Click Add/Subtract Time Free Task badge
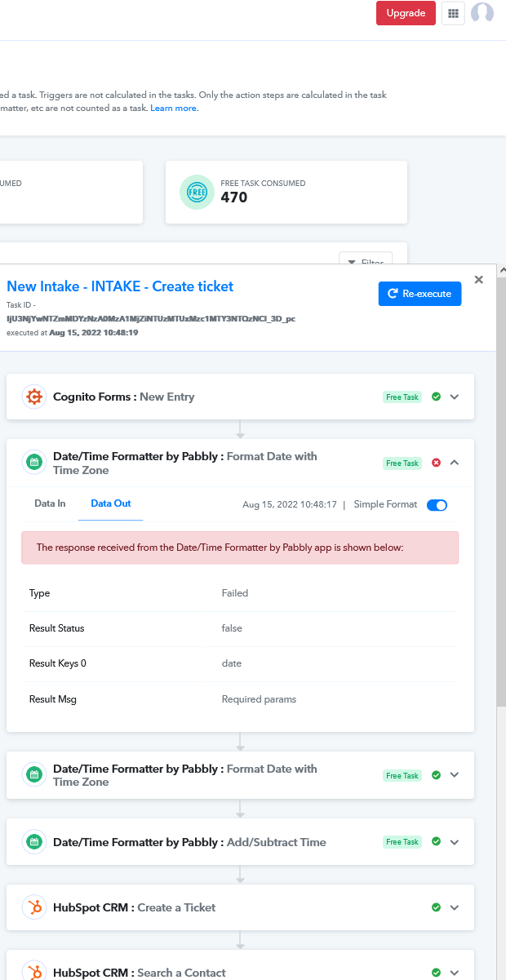The height and width of the screenshot is (980, 506). 402,842
